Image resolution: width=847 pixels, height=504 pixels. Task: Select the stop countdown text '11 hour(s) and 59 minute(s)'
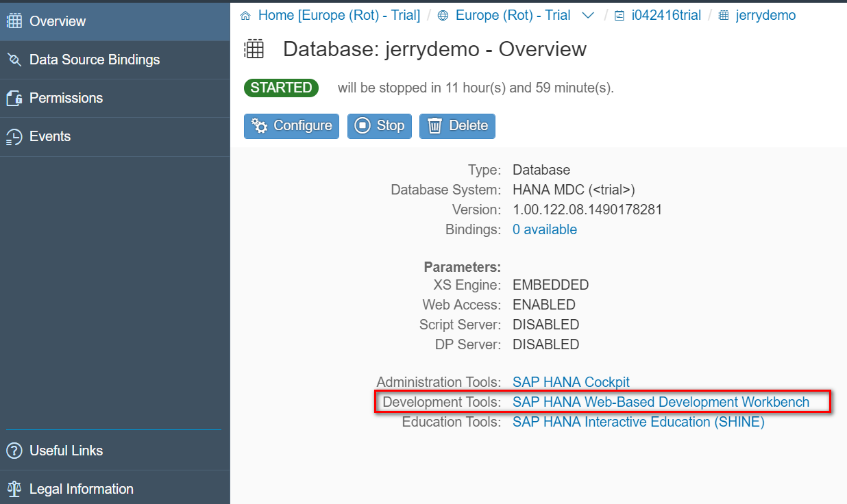[529, 88]
